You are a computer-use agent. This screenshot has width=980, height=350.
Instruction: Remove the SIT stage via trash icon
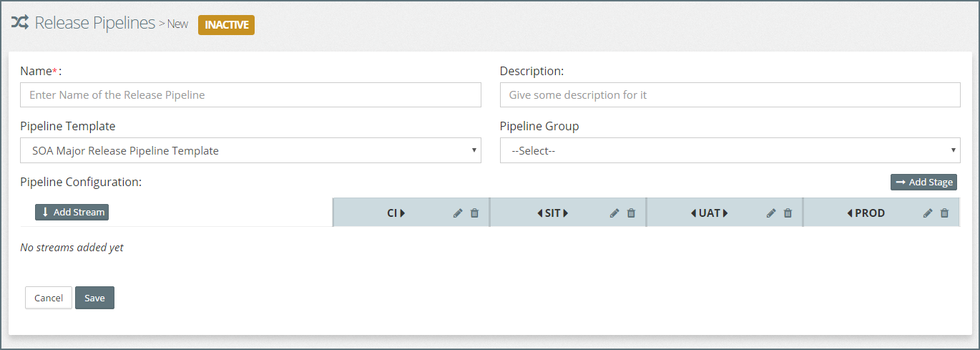631,213
